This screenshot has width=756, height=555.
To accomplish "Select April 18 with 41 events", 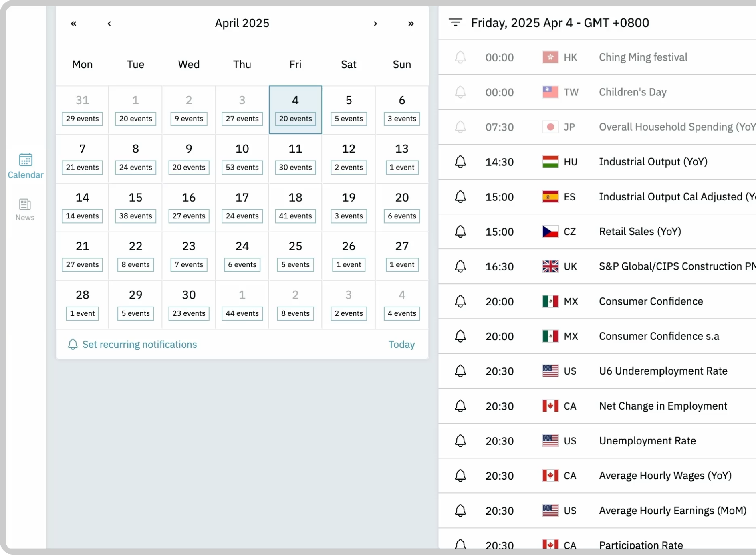I will coord(295,207).
